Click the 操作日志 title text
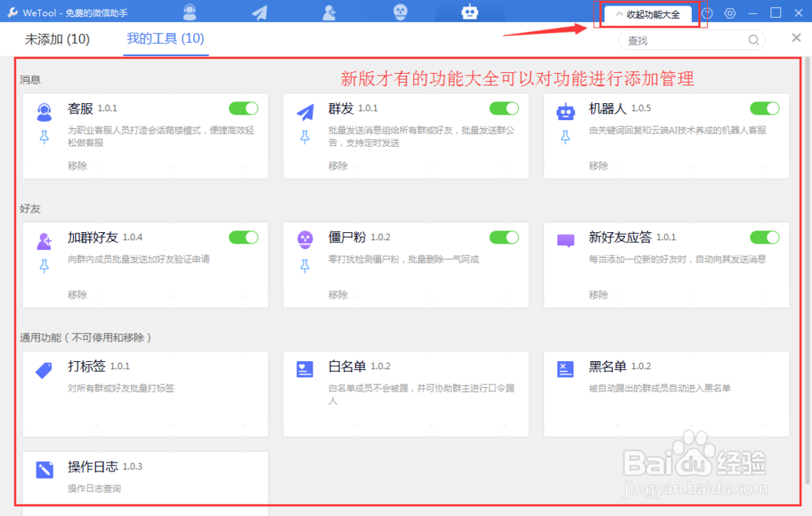The image size is (812, 516). (93, 467)
